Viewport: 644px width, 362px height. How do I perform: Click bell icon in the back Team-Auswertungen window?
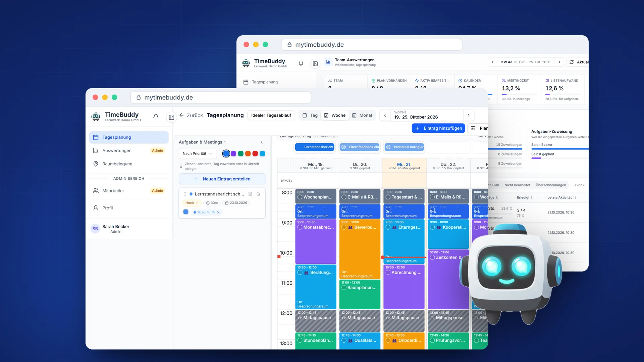pos(301,63)
